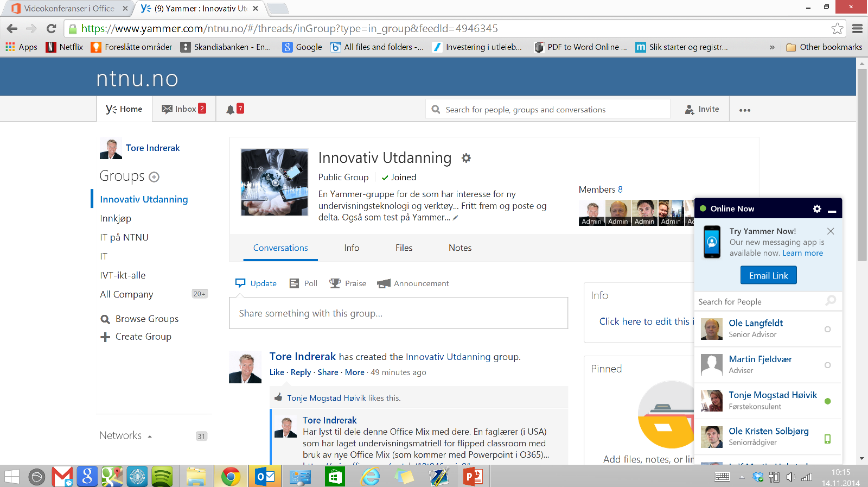Switch to the Info tab
This screenshot has height=487, width=868.
[x=352, y=248]
